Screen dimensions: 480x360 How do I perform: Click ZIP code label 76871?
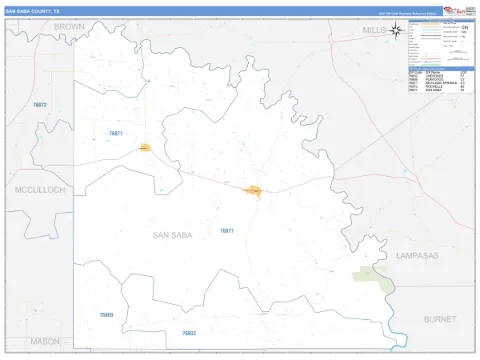[x=116, y=133]
